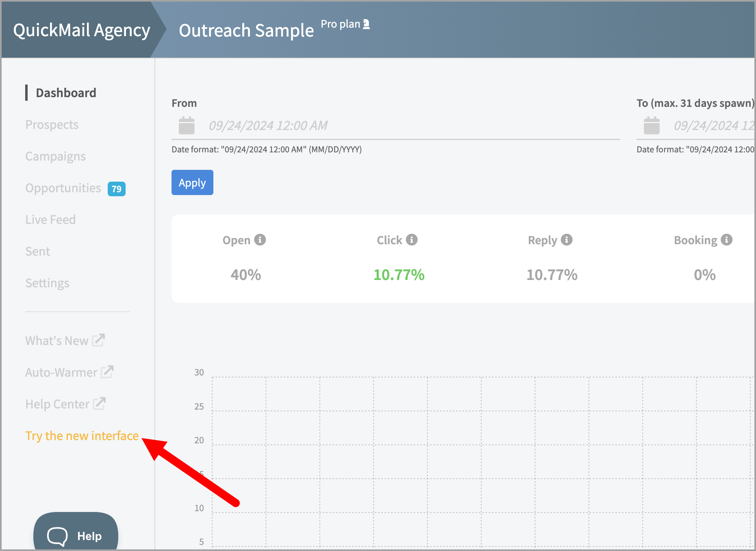Click the Outreach Sample account name

(x=246, y=30)
